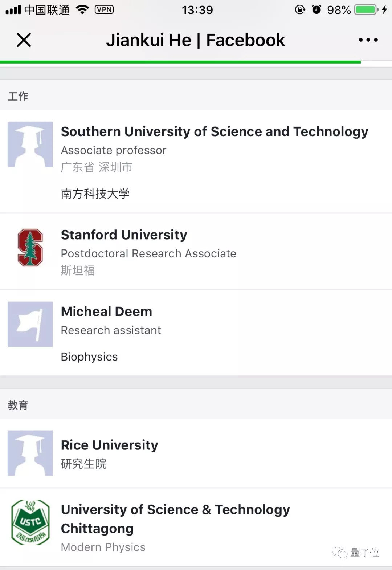Tap the Stanford University tree logo

pos(30,248)
